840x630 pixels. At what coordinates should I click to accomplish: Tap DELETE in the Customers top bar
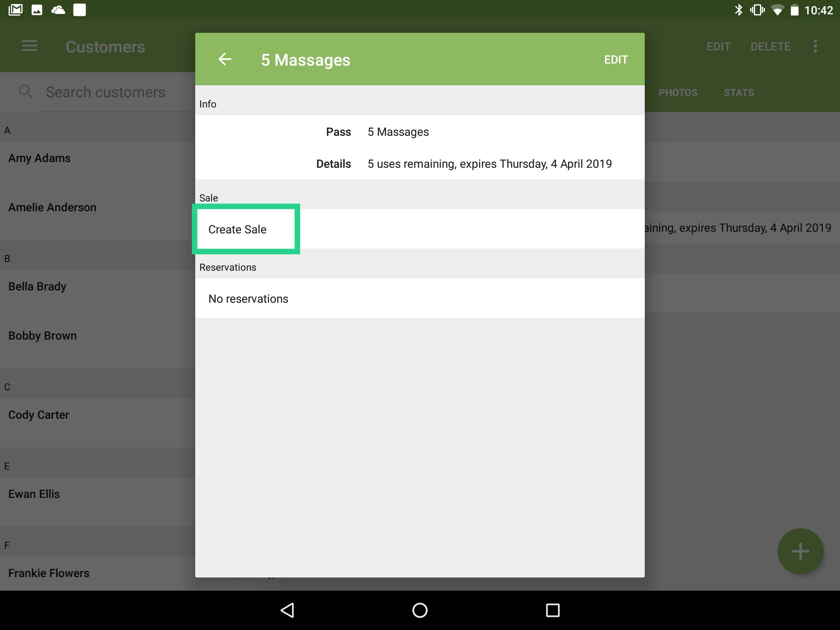[770, 46]
